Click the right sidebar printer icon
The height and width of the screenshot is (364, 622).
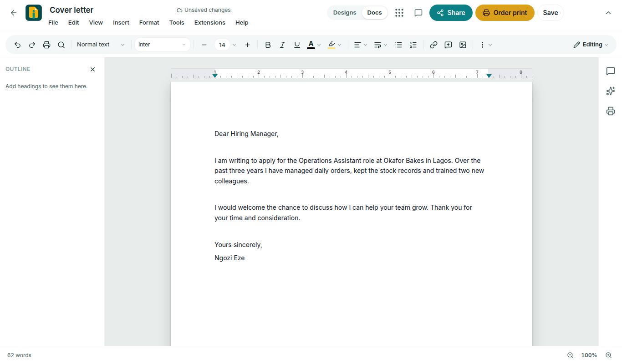click(x=611, y=111)
